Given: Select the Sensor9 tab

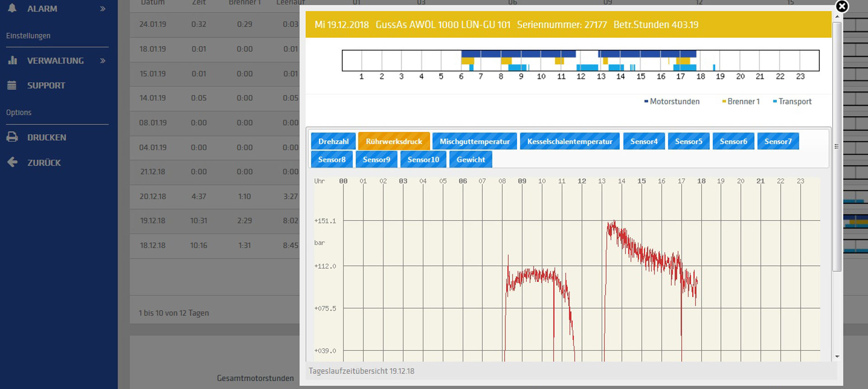Looking at the screenshot, I should [x=376, y=159].
